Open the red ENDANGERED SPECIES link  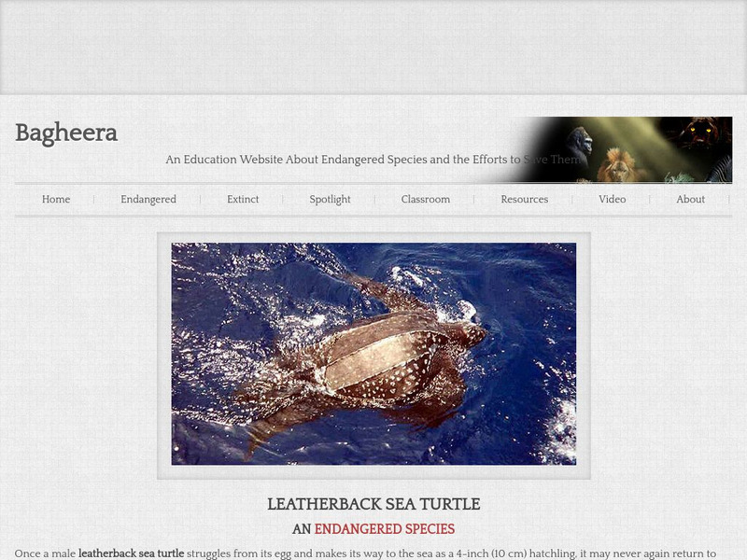click(x=384, y=529)
